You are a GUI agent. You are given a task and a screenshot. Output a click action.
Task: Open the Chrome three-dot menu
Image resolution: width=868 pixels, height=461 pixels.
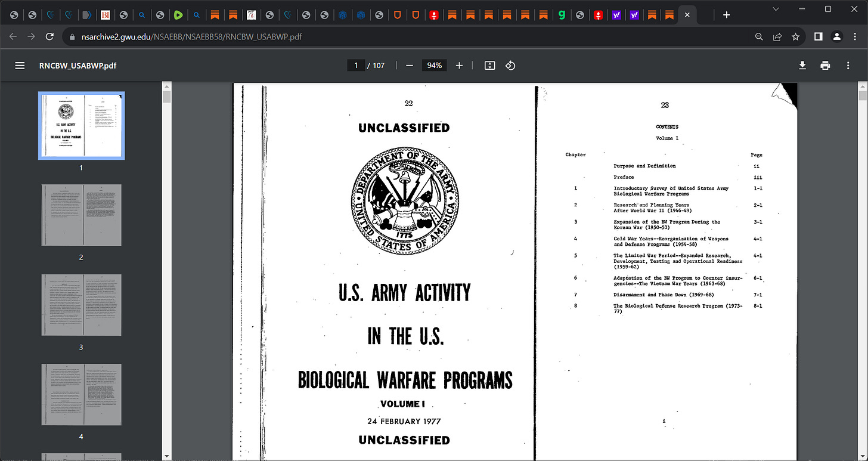click(x=855, y=36)
